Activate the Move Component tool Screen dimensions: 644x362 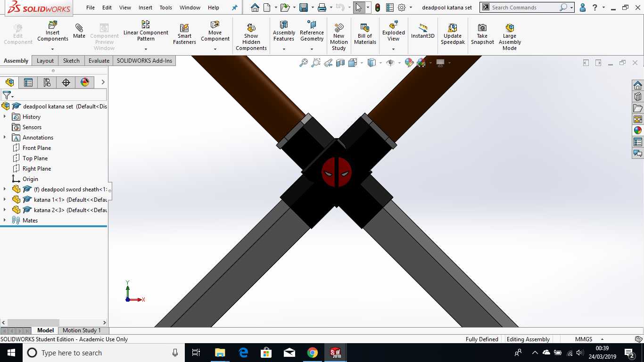(215, 31)
